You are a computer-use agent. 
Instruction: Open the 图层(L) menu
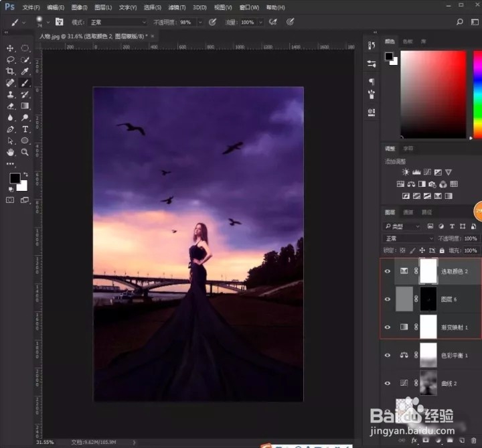[103, 7]
